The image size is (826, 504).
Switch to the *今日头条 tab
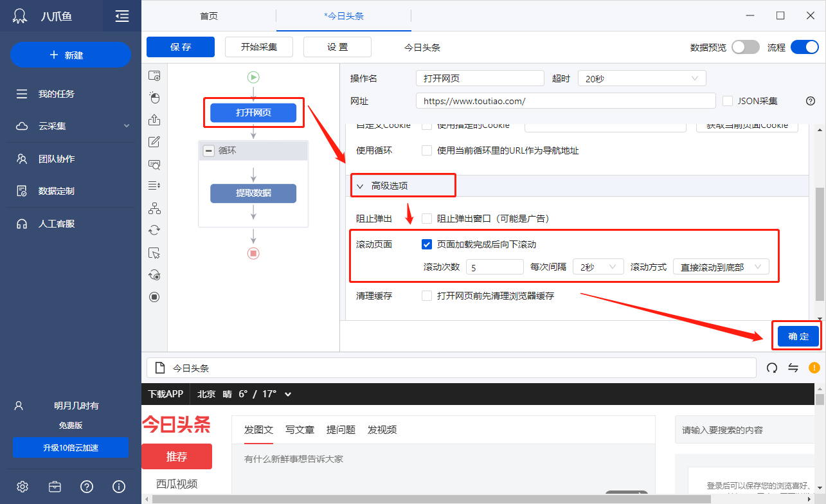click(344, 16)
